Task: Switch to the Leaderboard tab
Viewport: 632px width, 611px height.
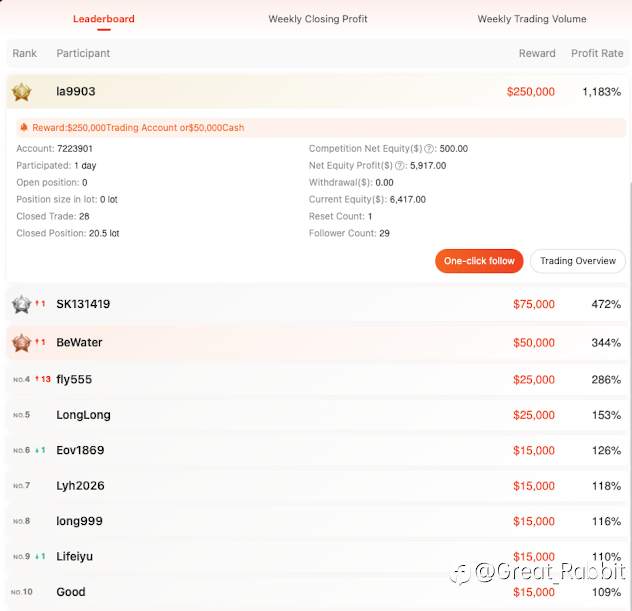Action: click(104, 19)
